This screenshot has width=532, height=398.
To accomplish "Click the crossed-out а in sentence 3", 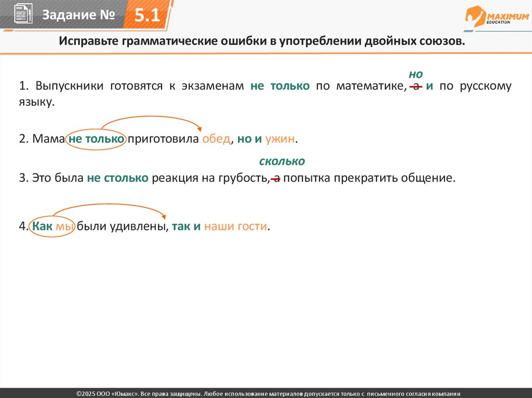I will pos(276,179).
